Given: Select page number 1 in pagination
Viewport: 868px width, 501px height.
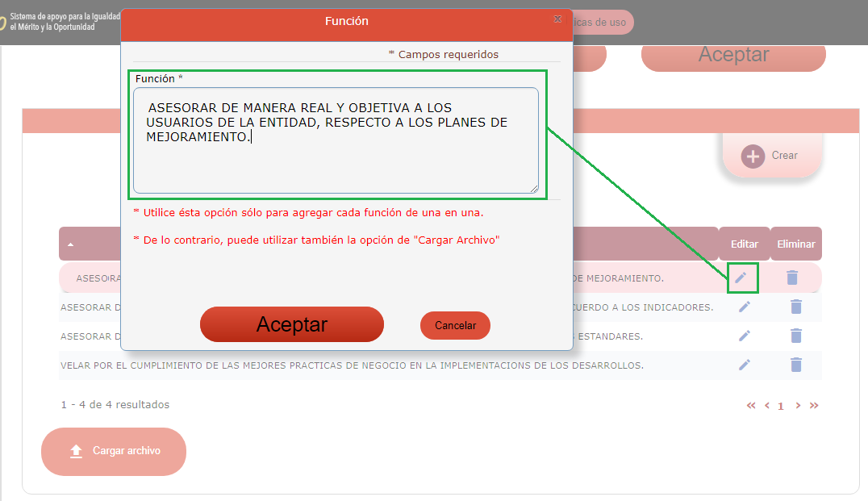Looking at the screenshot, I should pyautogui.click(x=781, y=407).
